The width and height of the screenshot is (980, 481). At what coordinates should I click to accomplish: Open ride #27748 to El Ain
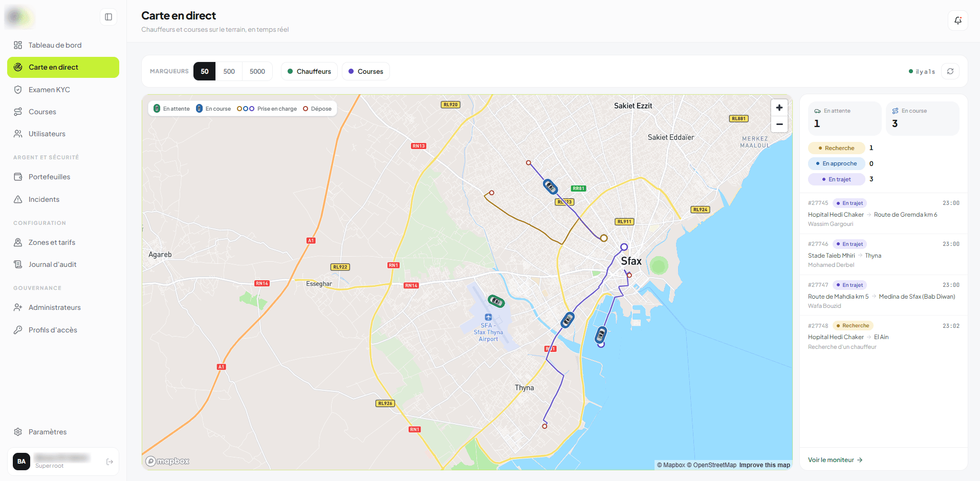pos(883,336)
